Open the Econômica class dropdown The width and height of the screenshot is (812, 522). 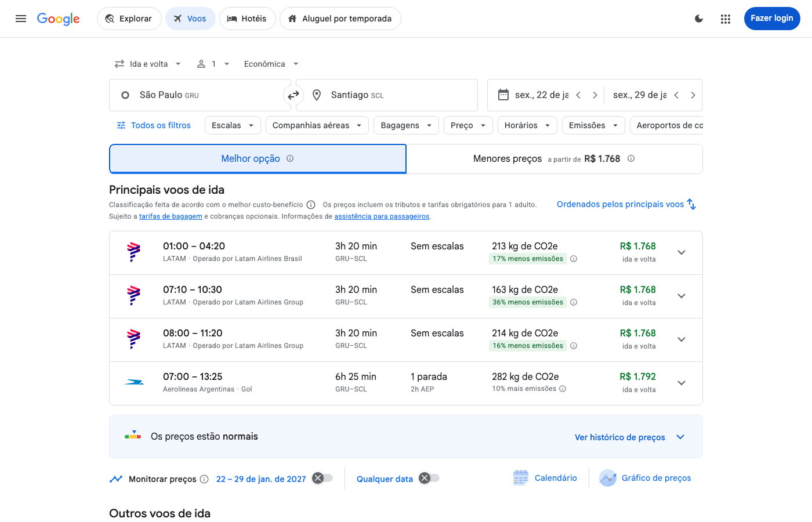click(x=271, y=64)
